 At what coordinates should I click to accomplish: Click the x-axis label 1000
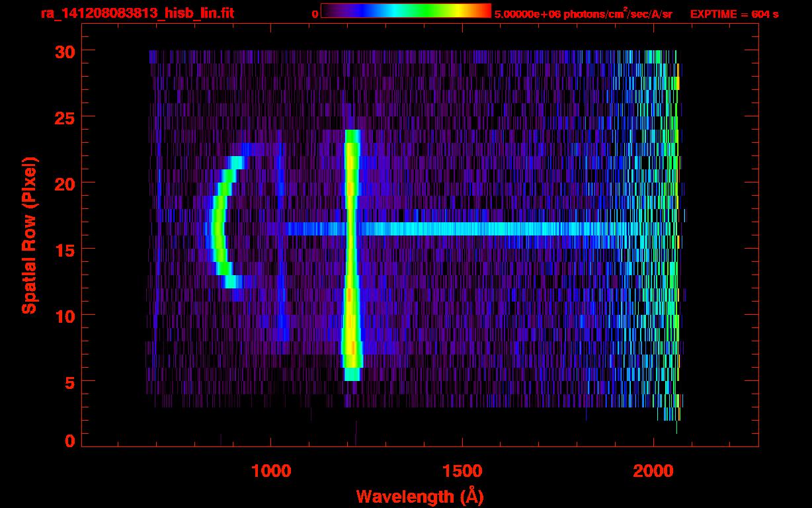tap(271, 471)
